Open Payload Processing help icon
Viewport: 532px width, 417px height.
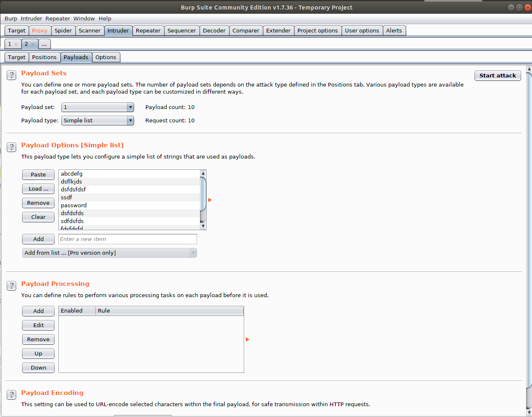[x=11, y=285]
